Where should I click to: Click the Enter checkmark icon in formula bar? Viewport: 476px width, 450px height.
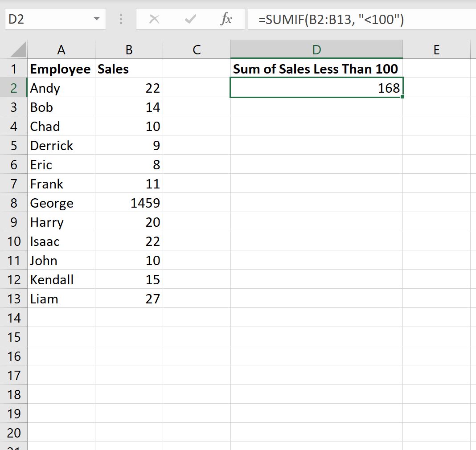tap(190, 19)
